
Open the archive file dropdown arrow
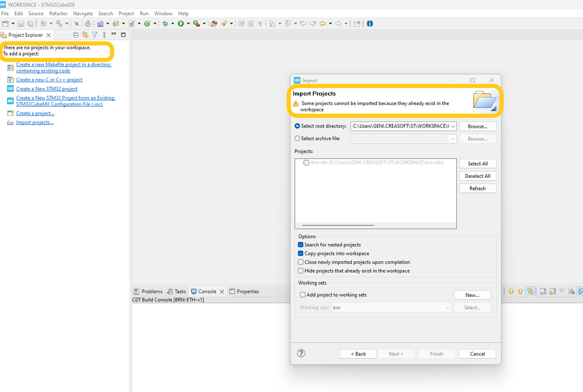(x=453, y=139)
